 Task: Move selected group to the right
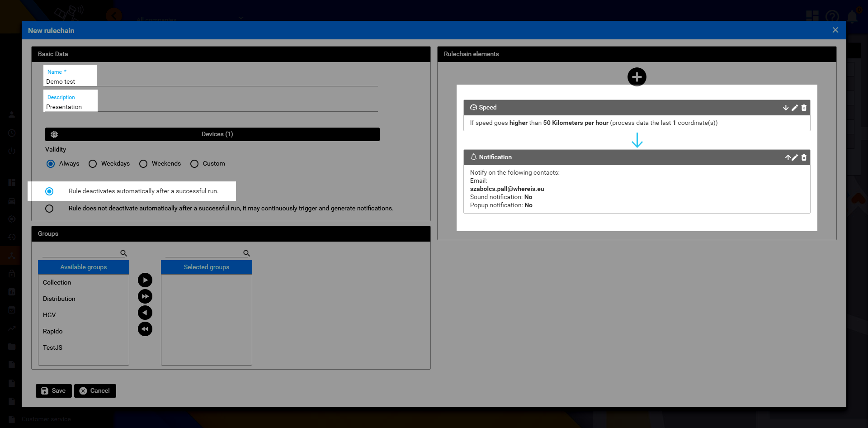[x=145, y=280]
